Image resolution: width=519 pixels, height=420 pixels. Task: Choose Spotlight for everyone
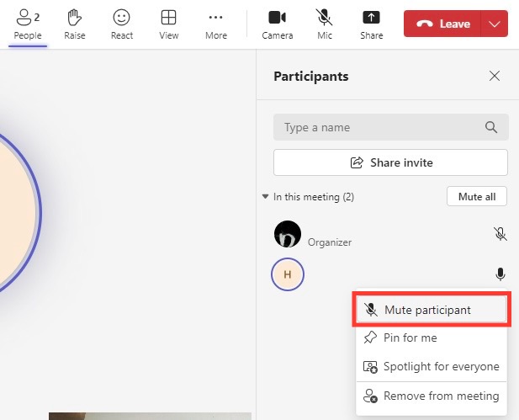[432, 366]
